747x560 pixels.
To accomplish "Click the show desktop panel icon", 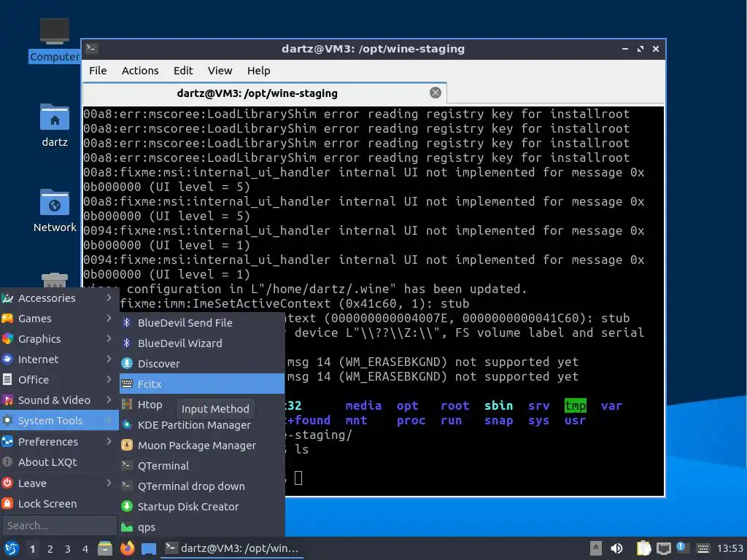I will (149, 548).
